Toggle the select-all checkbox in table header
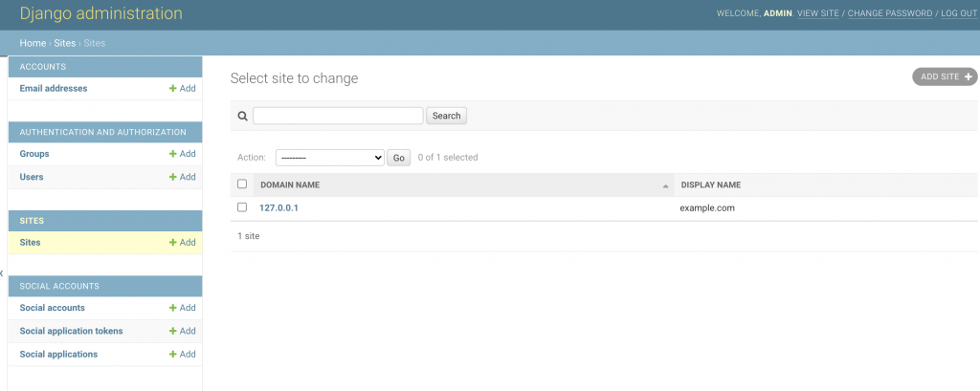980x391 pixels. (x=242, y=185)
